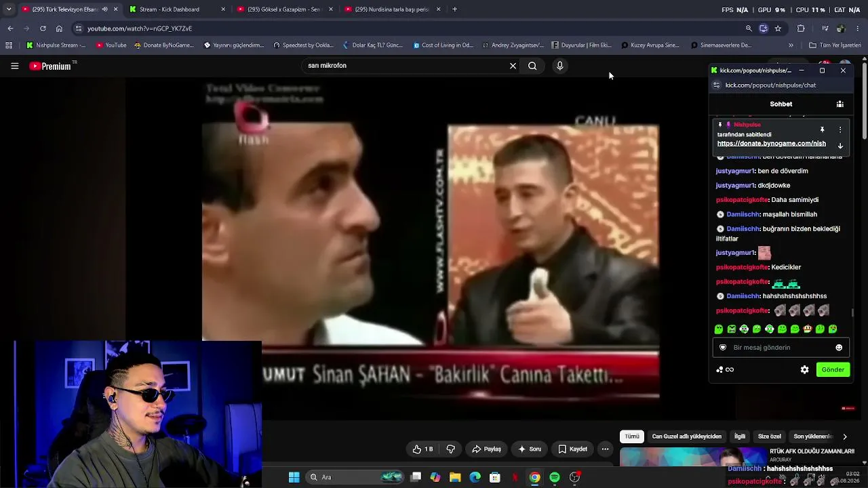
Task: Switch to Göksel x Gazapizm tab
Action: tap(285, 9)
